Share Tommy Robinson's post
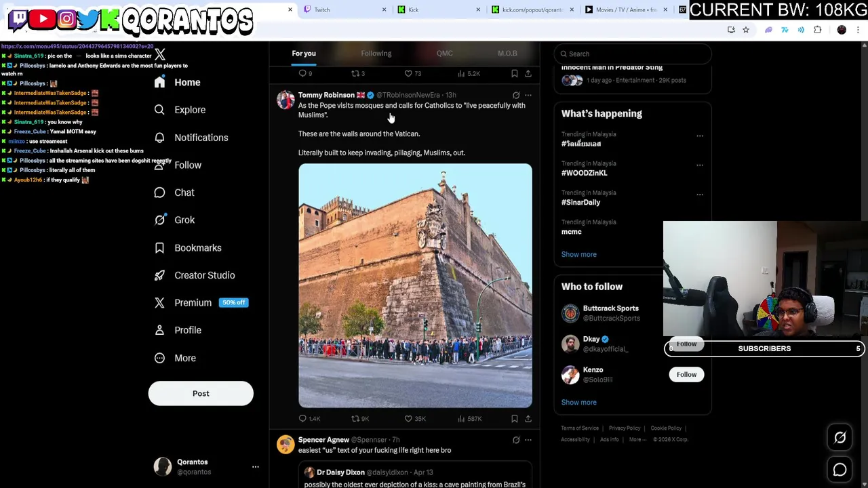This screenshot has width=868, height=488. (528, 419)
